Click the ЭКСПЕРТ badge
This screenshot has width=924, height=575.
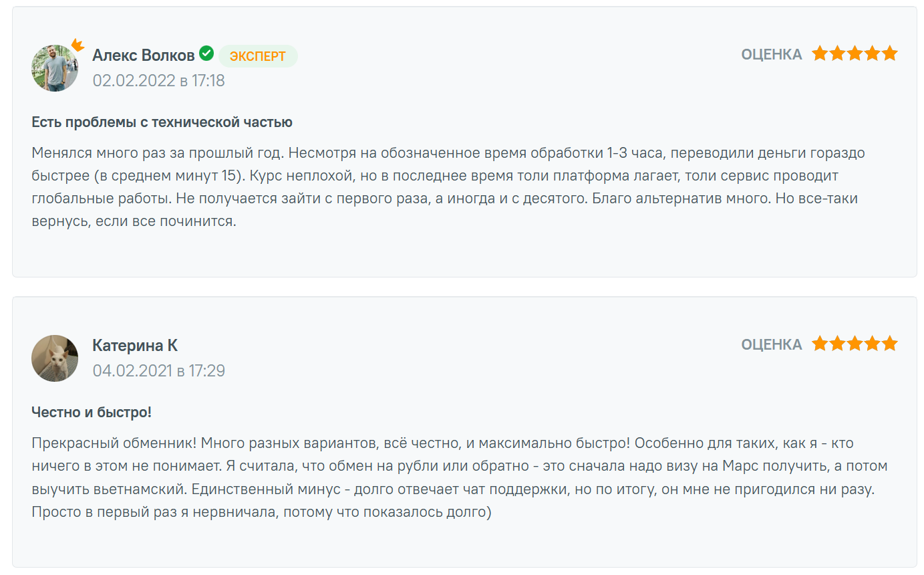[x=258, y=56]
